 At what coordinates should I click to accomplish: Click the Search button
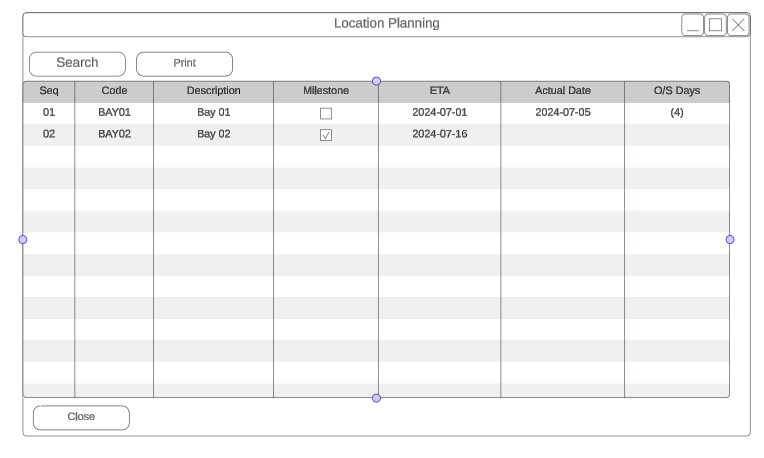77,63
